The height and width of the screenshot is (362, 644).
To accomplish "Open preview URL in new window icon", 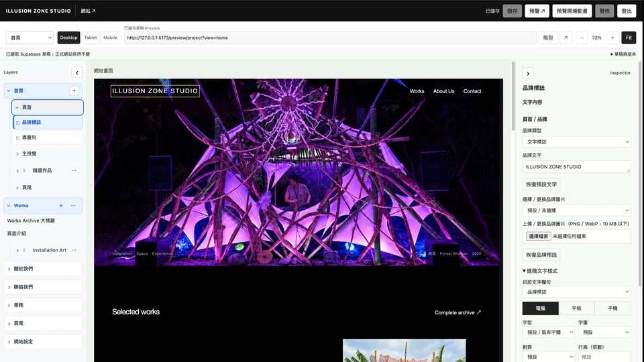I will point(566,38).
